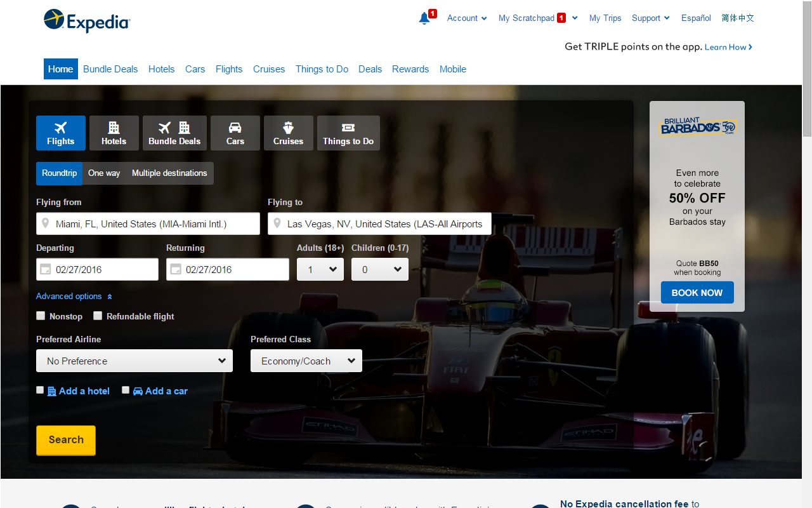Open Mobile in top navigation
812x508 pixels.
453,69
